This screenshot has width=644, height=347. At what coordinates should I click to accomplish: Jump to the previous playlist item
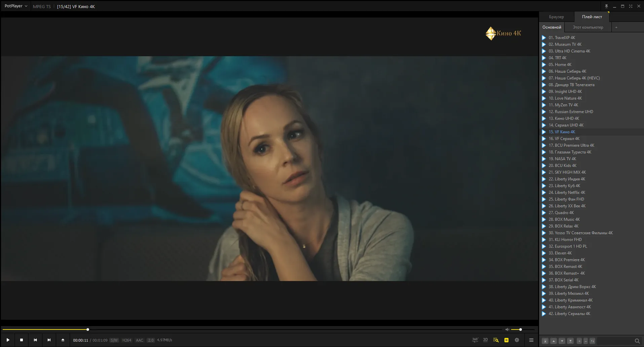(35, 340)
